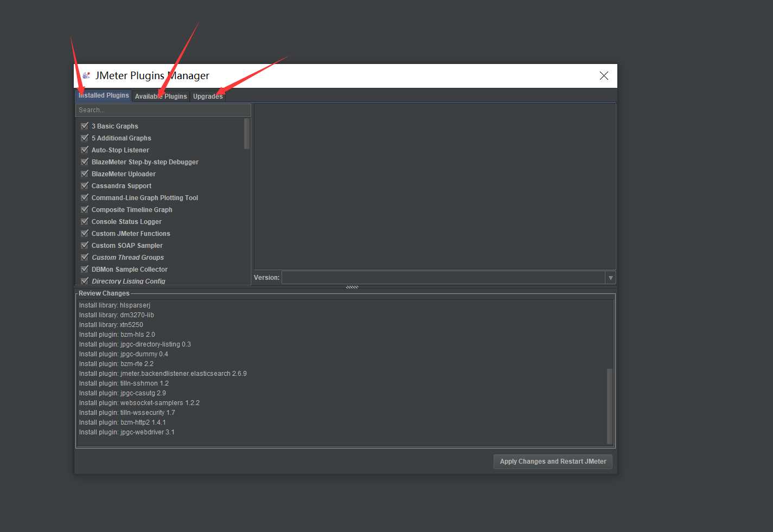Uncheck the Custom SOAP Sampler checkbox
This screenshot has height=532, width=773.
(85, 245)
